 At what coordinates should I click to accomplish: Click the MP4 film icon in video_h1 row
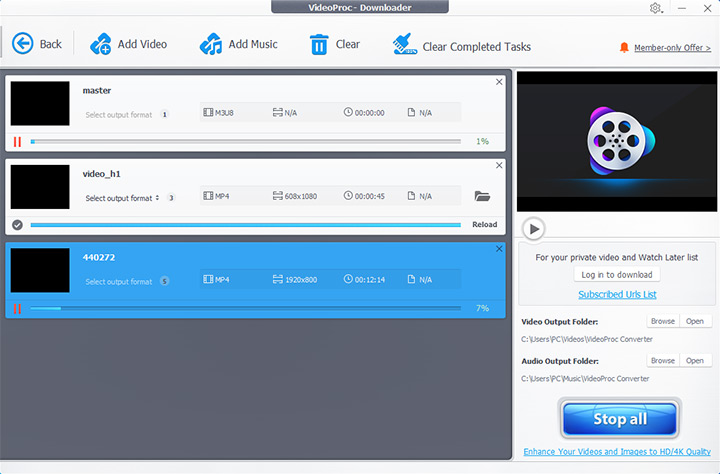208,196
